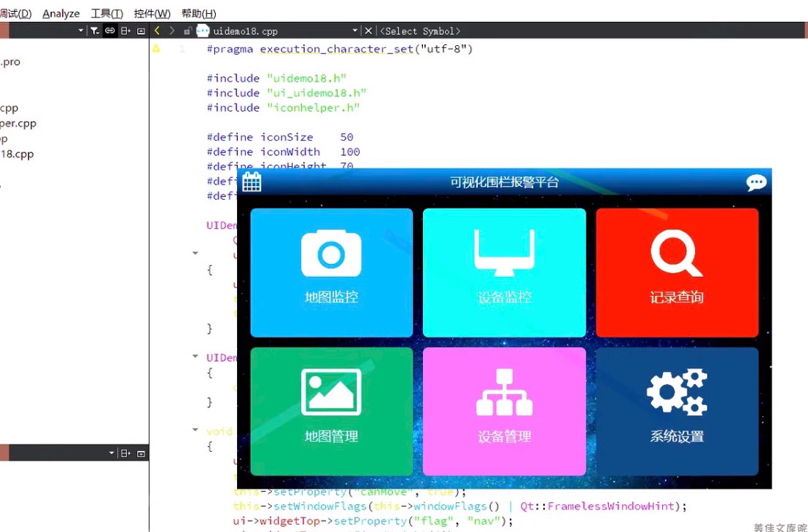Select the 18.cpp file in project tree
Viewport: 808px width, 532px height.
17,154
